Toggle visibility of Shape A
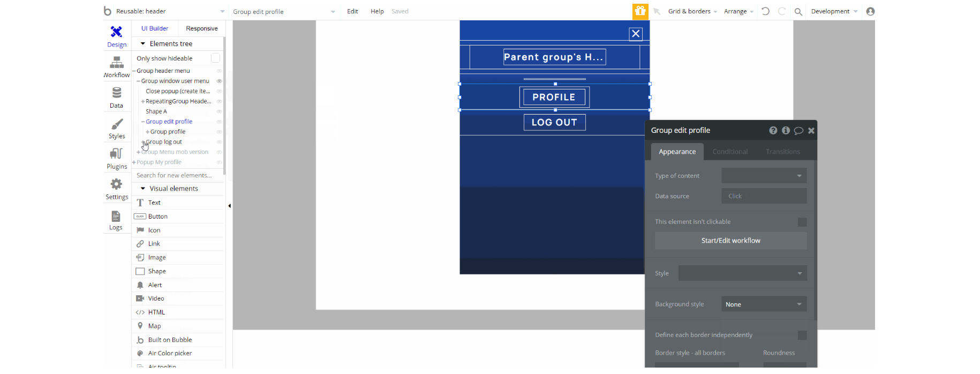Viewport: 980px width, 374px height. click(219, 111)
